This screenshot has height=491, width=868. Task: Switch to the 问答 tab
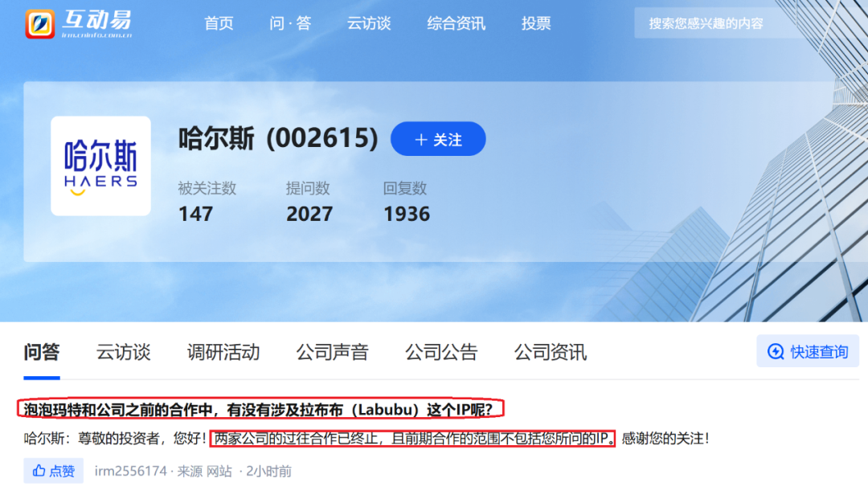pyautogui.click(x=42, y=352)
